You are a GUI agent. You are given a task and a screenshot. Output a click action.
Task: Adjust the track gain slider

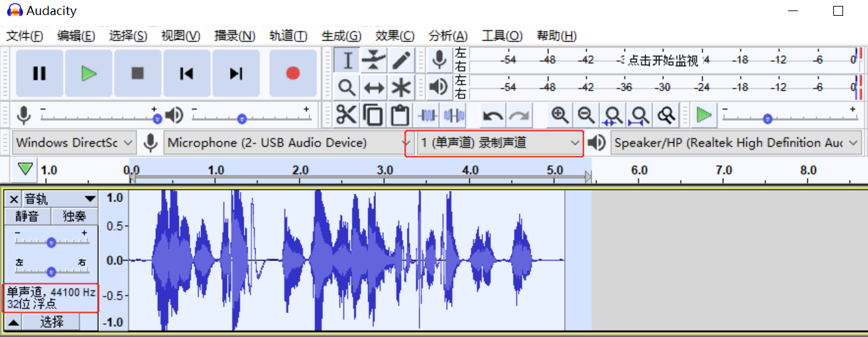pyautogui.click(x=51, y=241)
